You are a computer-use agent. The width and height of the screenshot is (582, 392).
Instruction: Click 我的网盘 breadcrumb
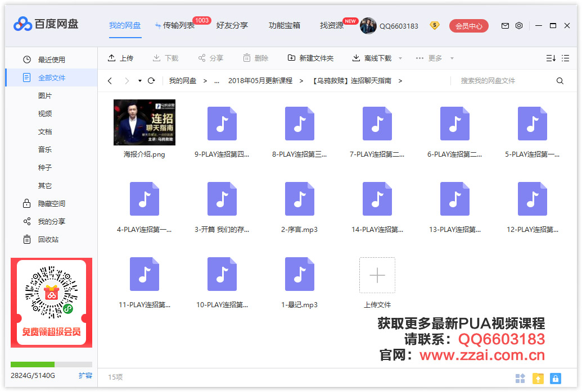(x=183, y=81)
